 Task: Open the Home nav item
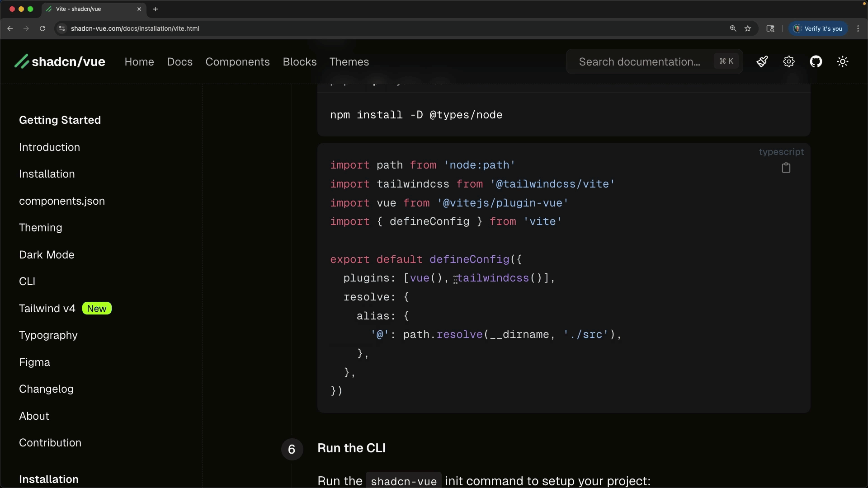coord(139,62)
